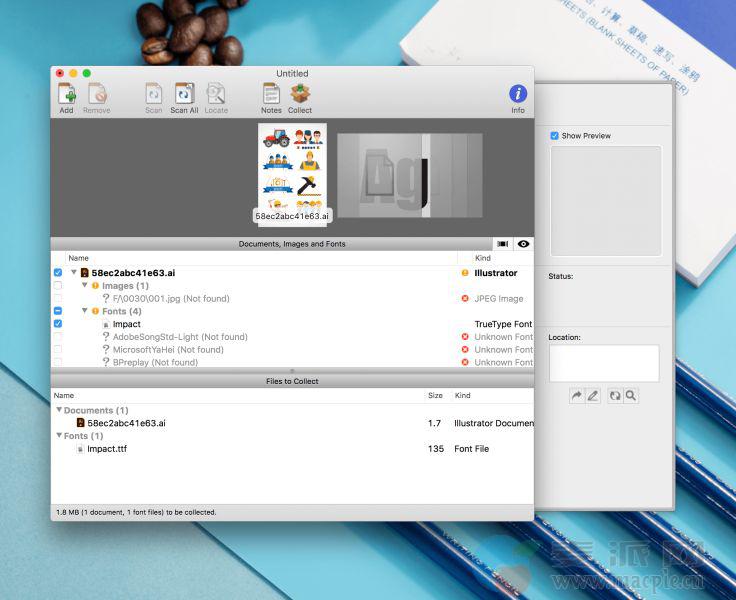The width and height of the screenshot is (736, 600).
Task: Click the pencil edit icon under Location
Action: pyautogui.click(x=593, y=396)
